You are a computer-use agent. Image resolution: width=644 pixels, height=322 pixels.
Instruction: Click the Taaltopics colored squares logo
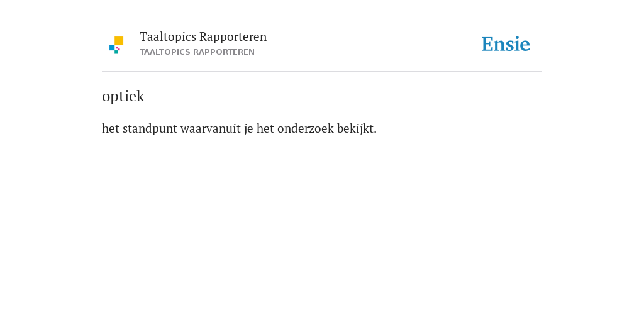pos(116,45)
